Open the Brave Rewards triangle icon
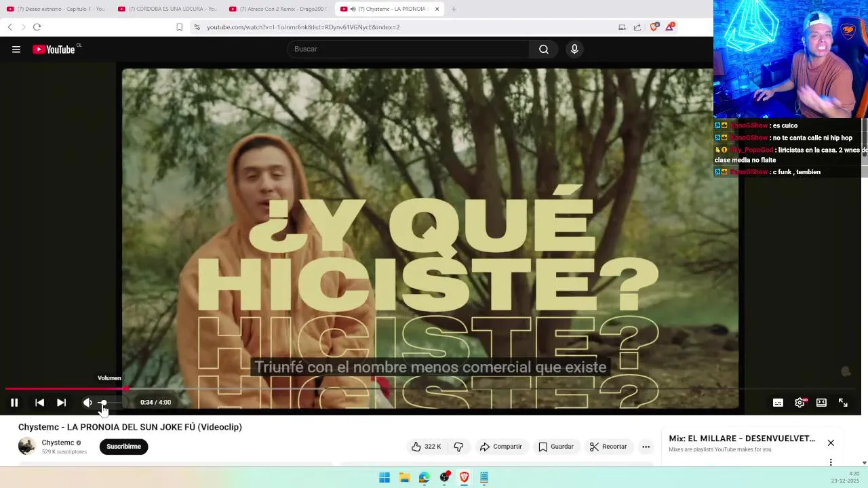The image size is (868, 488). tap(670, 26)
